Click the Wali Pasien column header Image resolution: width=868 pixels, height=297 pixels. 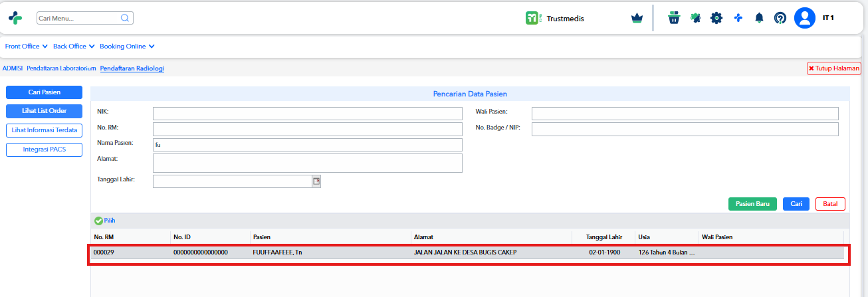pos(771,237)
